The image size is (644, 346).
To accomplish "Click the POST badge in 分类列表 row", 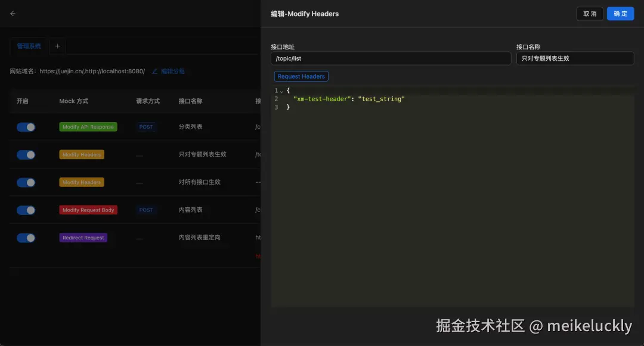I will pos(146,127).
